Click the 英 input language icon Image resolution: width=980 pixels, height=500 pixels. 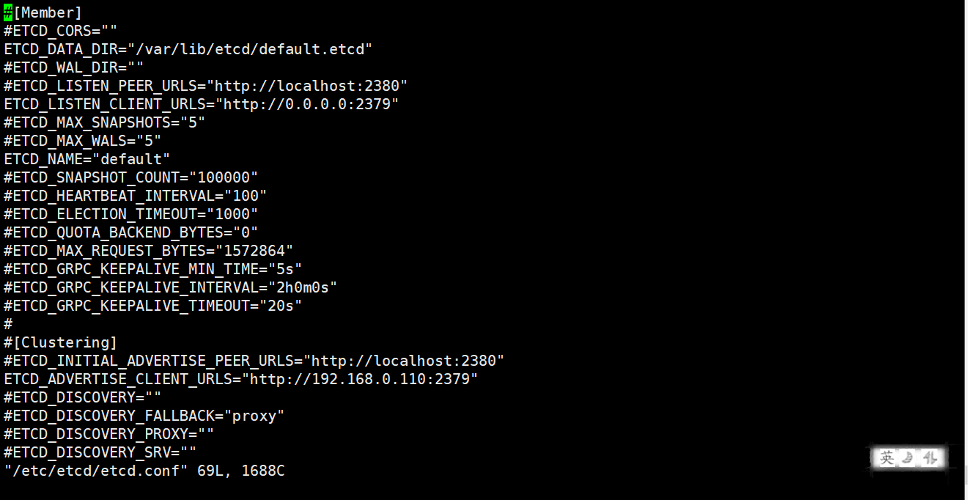[x=888, y=458]
